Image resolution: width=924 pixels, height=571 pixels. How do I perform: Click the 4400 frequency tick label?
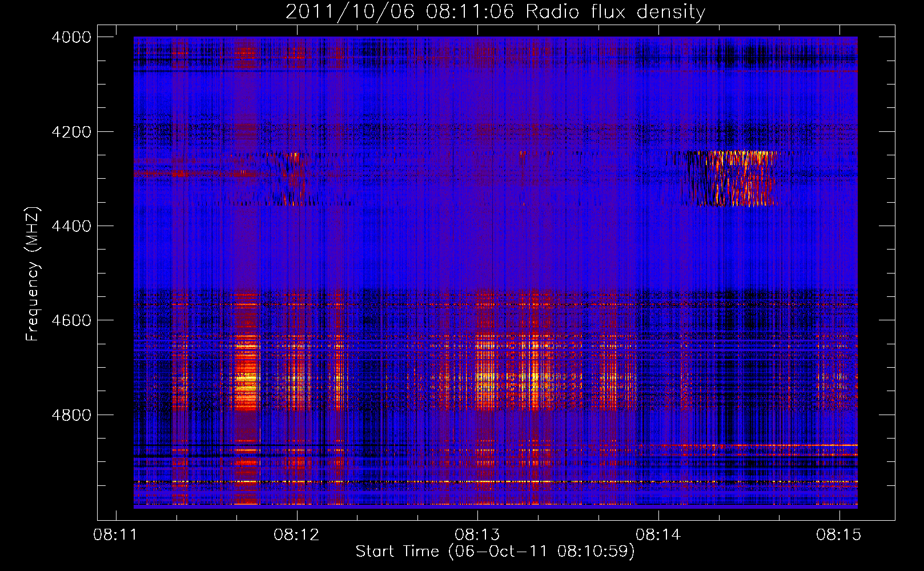coord(71,226)
